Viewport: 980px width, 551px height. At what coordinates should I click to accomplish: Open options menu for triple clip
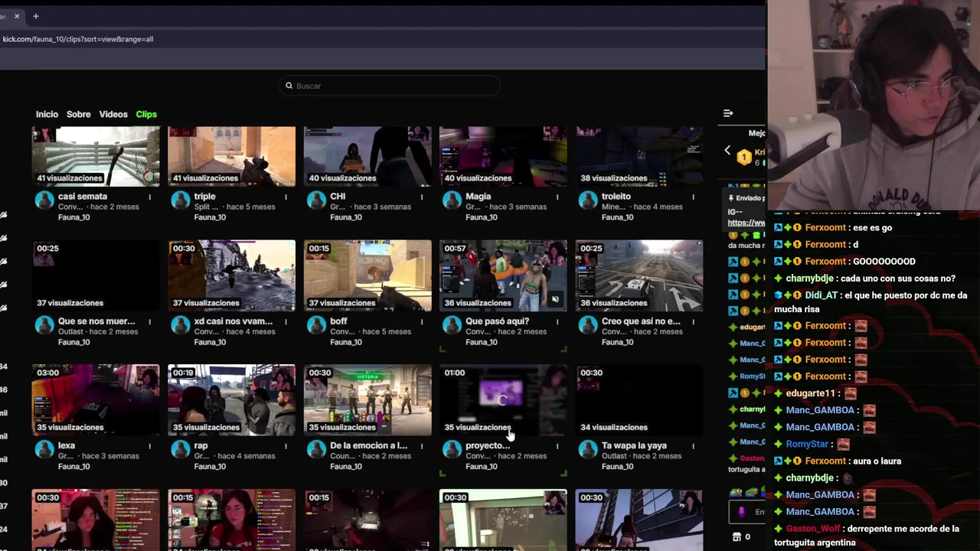286,197
